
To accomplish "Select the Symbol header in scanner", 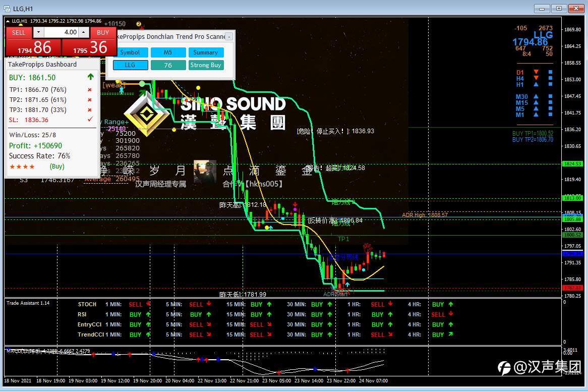I will 130,52.
